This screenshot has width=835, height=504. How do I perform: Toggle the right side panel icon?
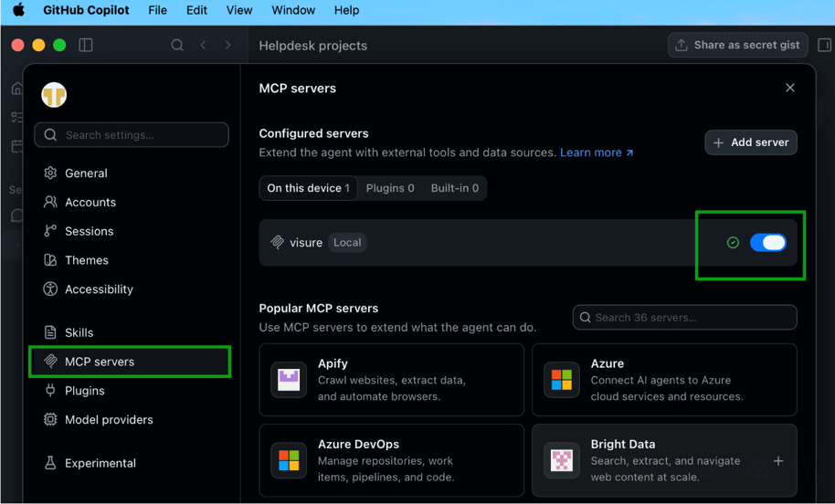tap(824, 46)
